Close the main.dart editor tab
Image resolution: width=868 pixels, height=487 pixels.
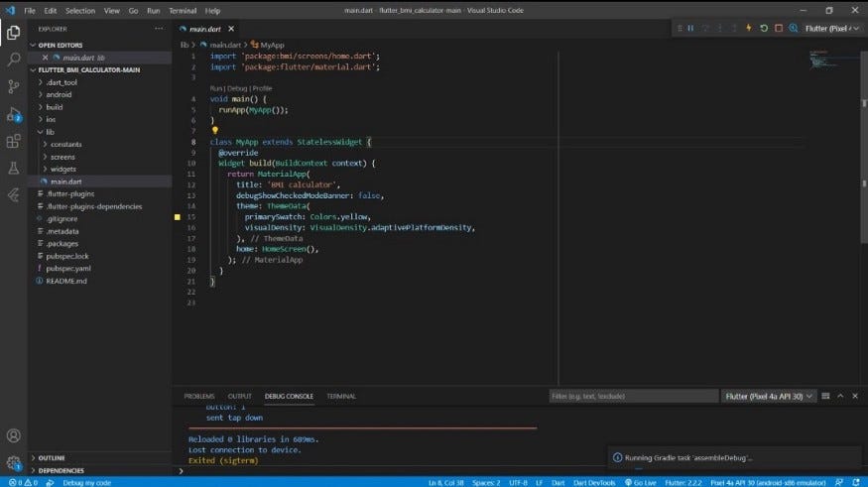[231, 29]
